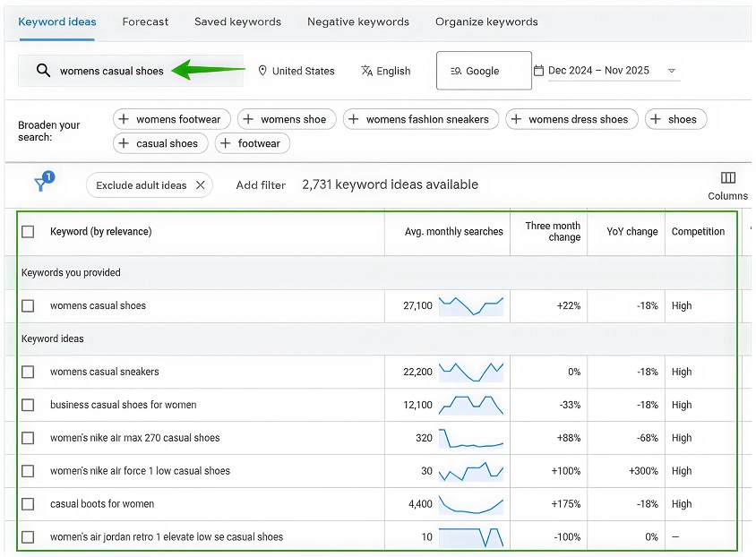Screen dimensions: 756x557
Task: Open the calendar icon for date range
Action: 538,71
